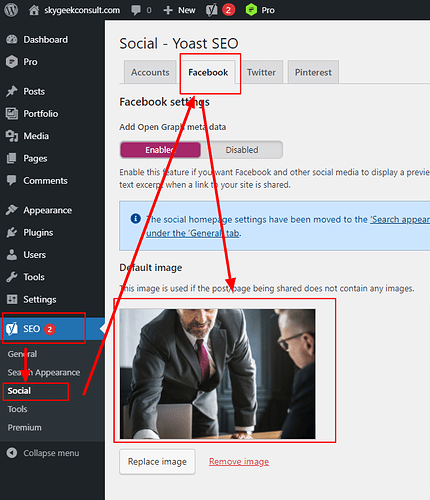Click the Replace image button

tap(157, 462)
